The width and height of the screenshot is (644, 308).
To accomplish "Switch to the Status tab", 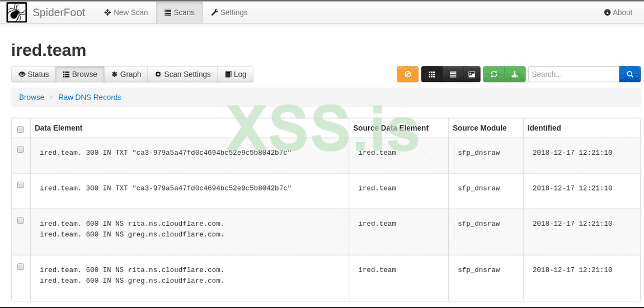I will tap(34, 74).
